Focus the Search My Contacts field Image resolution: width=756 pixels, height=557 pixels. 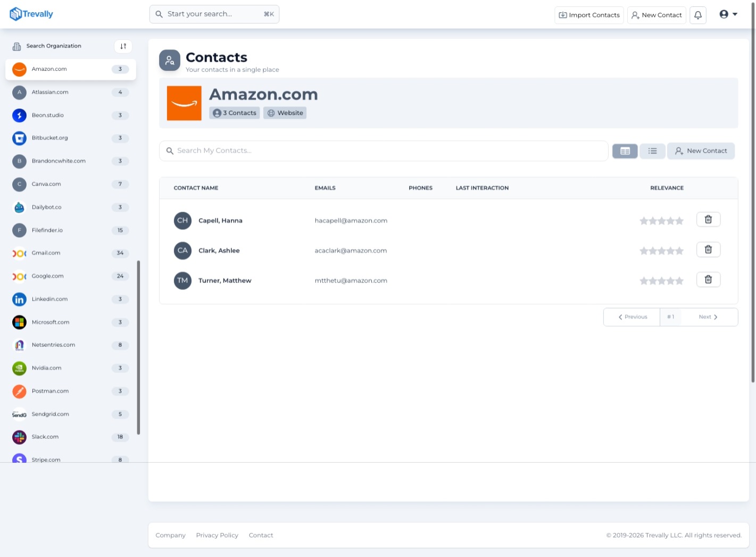click(x=384, y=151)
